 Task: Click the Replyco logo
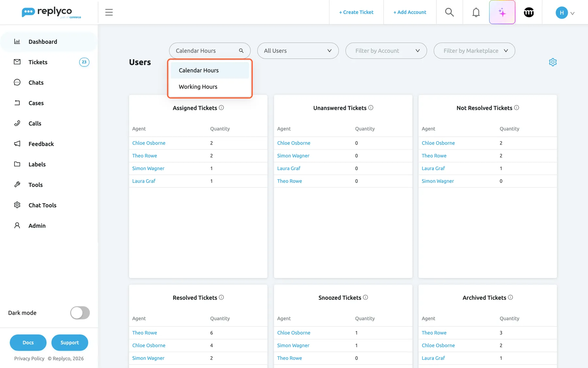[51, 12]
